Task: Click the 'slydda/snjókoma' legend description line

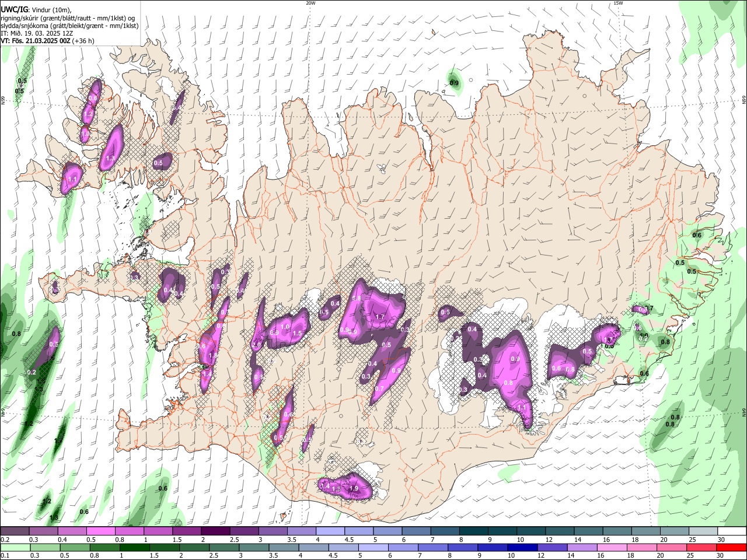Action: 69,26
